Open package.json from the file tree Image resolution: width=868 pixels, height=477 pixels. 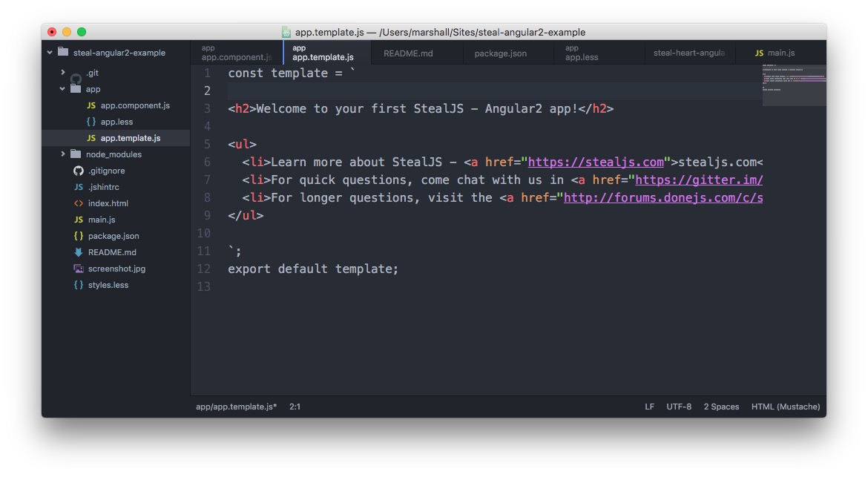pyautogui.click(x=114, y=236)
